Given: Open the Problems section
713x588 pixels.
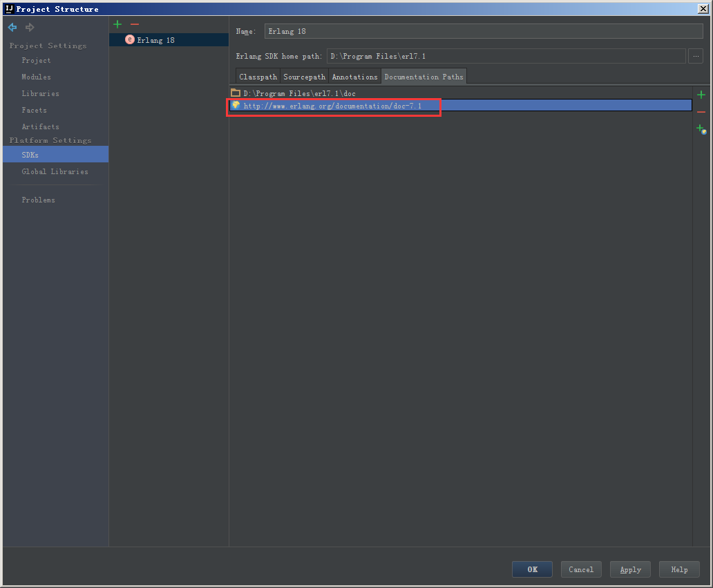Looking at the screenshot, I should pos(38,200).
